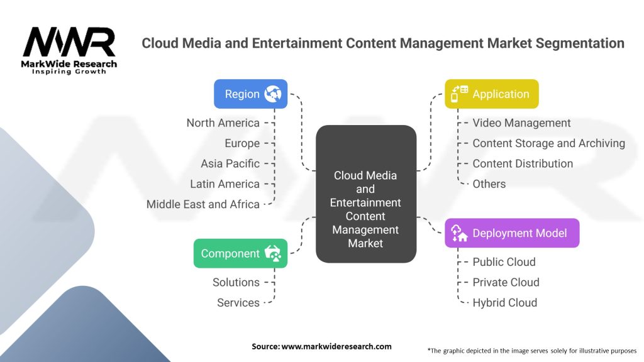Select Middle East and Africa item
Image resolution: width=644 pixels, height=362 pixels.
click(203, 204)
